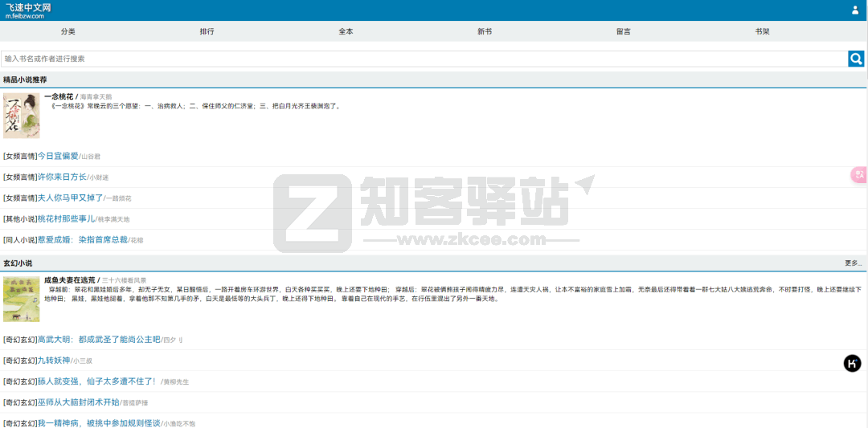The height and width of the screenshot is (428, 868).
Task: Click the blue search magnifier button
Action: click(856, 59)
